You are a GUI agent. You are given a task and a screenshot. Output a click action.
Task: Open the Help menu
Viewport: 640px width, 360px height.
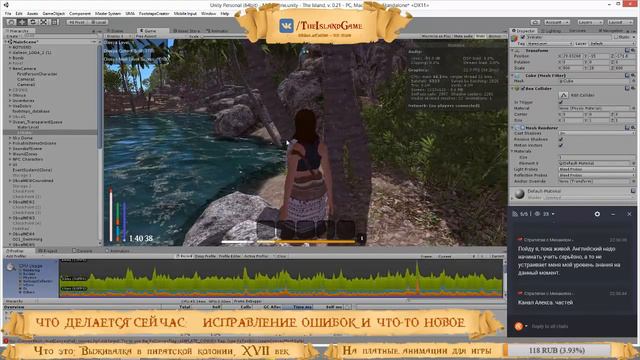(x=225, y=13)
